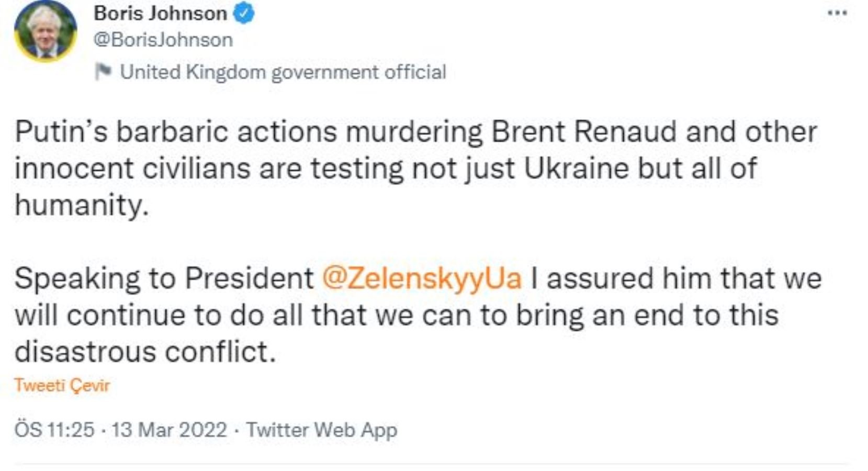Click the word Putin's starting the tweet
This screenshot has height=471, width=868.
point(61,132)
